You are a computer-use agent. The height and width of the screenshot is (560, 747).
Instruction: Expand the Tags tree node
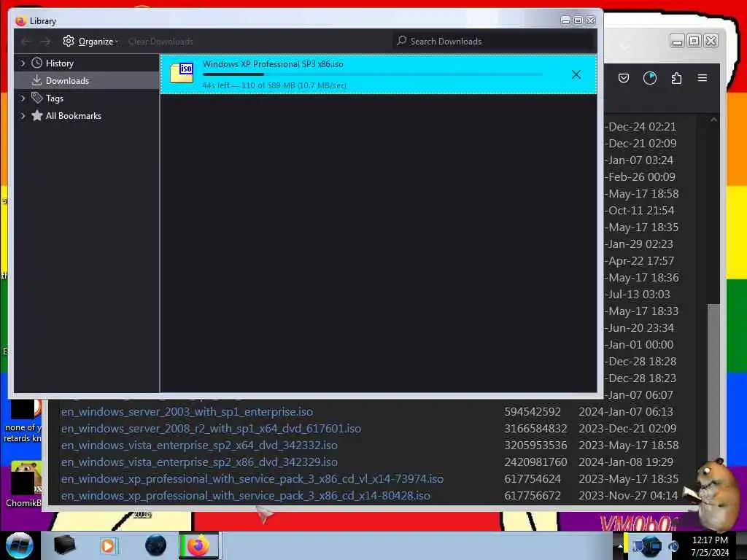[x=23, y=98]
